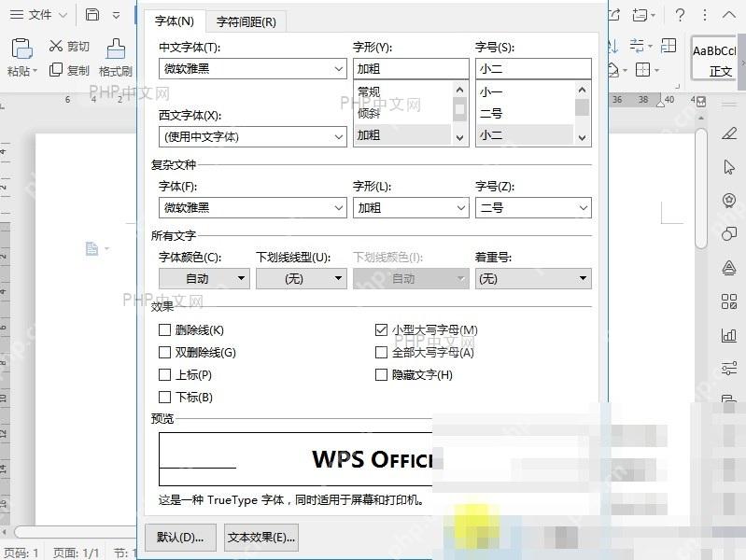Open the 字形(L) dropdown showing 加粗
Screen dimensions: 746x560
tap(411, 207)
